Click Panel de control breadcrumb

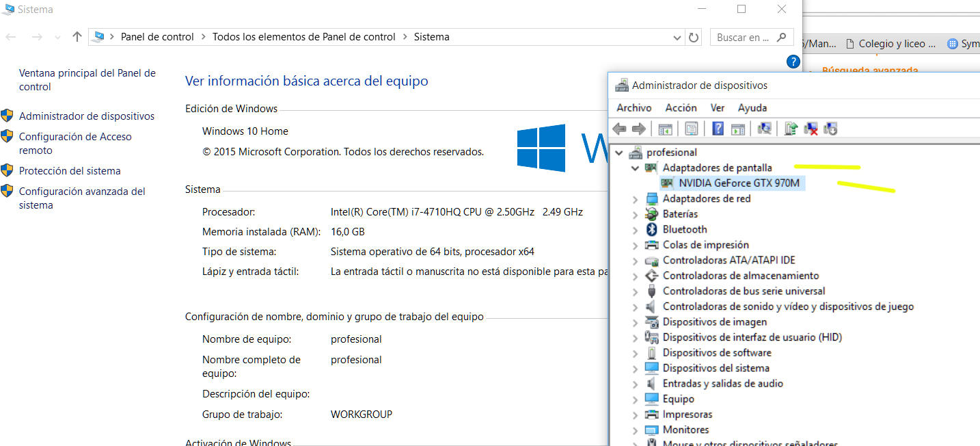point(157,37)
